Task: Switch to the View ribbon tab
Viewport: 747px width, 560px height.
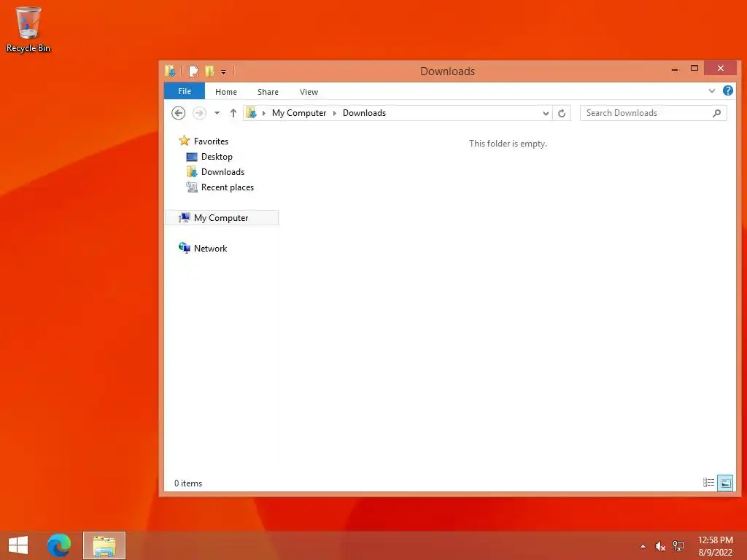Action: [x=309, y=92]
